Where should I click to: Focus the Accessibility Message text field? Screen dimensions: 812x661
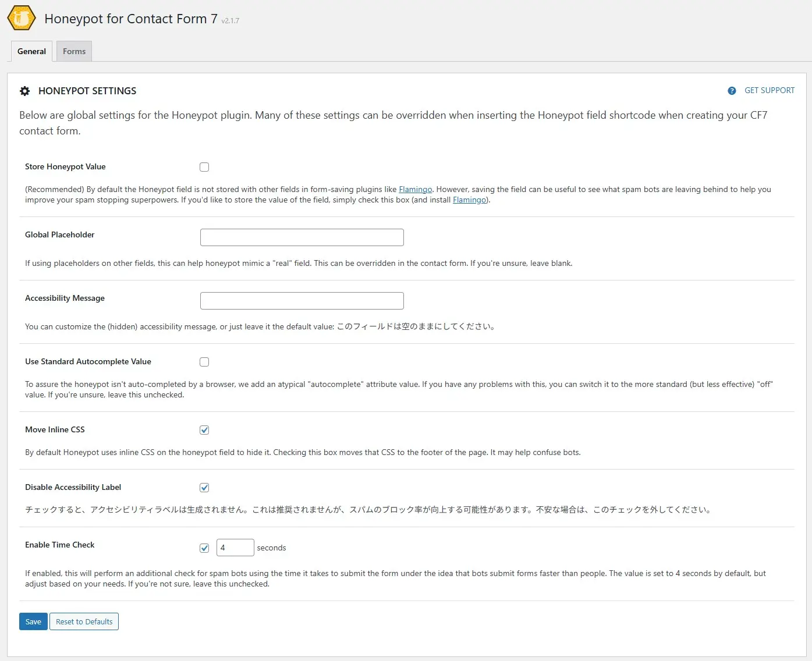point(302,301)
